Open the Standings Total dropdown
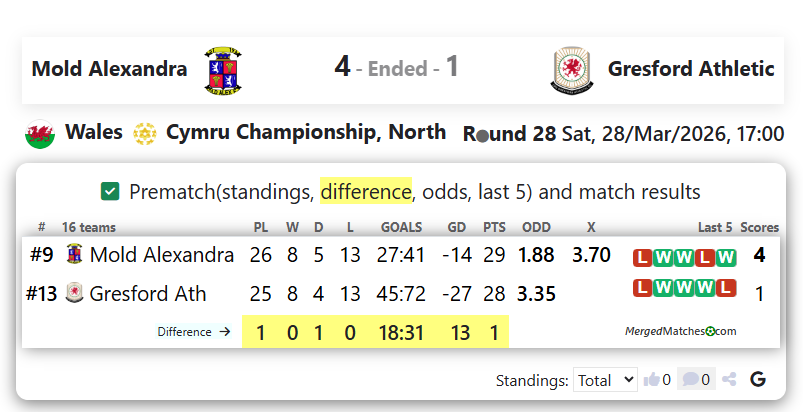803x412 pixels. [605, 379]
